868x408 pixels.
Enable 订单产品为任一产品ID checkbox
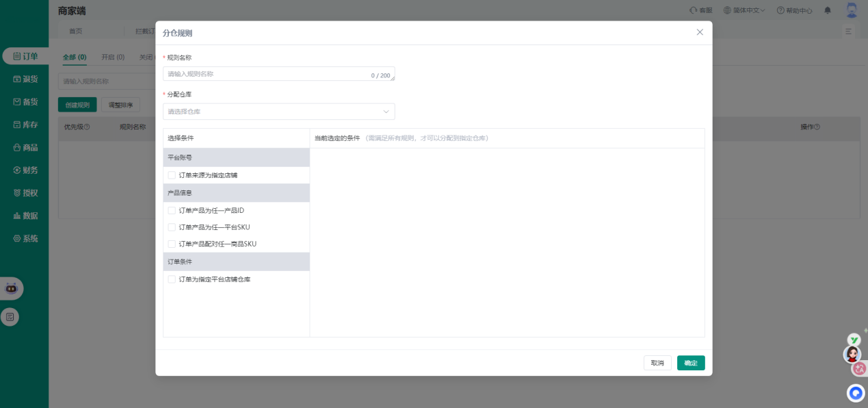point(172,210)
